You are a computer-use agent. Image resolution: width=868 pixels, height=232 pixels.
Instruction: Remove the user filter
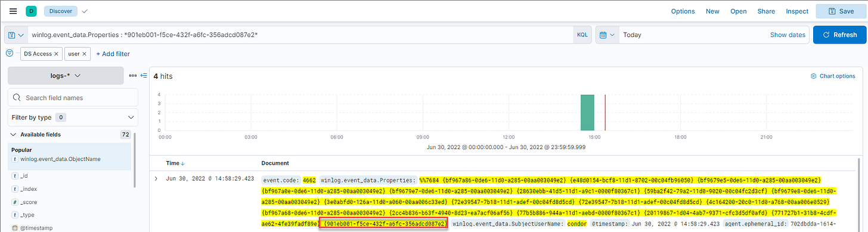pyautogui.click(x=85, y=54)
